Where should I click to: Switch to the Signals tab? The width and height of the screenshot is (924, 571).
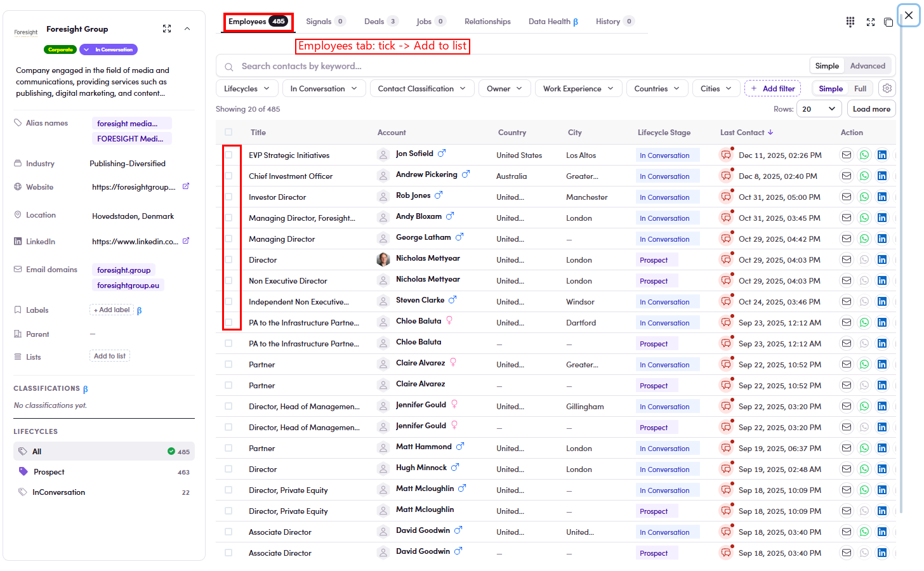(326, 22)
